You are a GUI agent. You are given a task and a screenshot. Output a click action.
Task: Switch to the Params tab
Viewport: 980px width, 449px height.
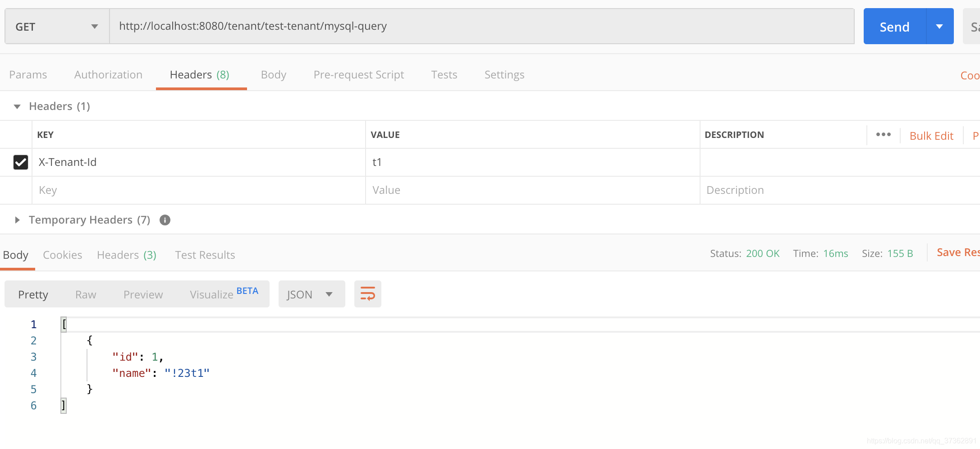28,74
